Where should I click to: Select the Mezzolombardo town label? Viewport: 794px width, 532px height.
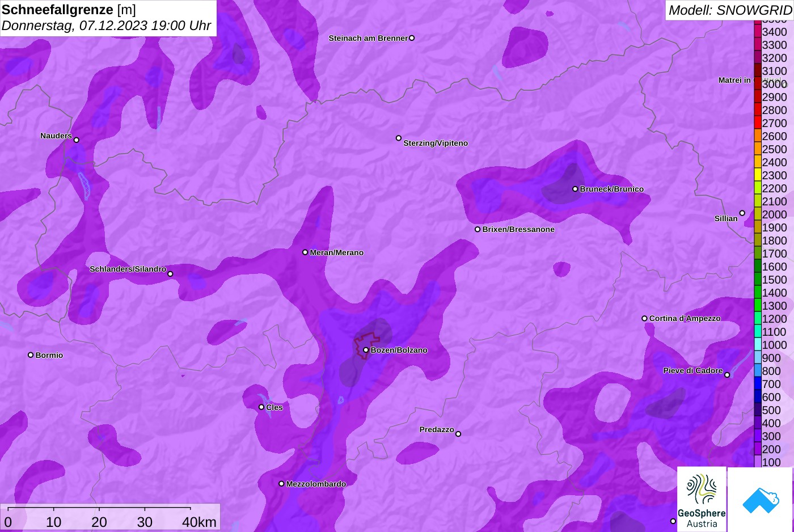(316, 484)
